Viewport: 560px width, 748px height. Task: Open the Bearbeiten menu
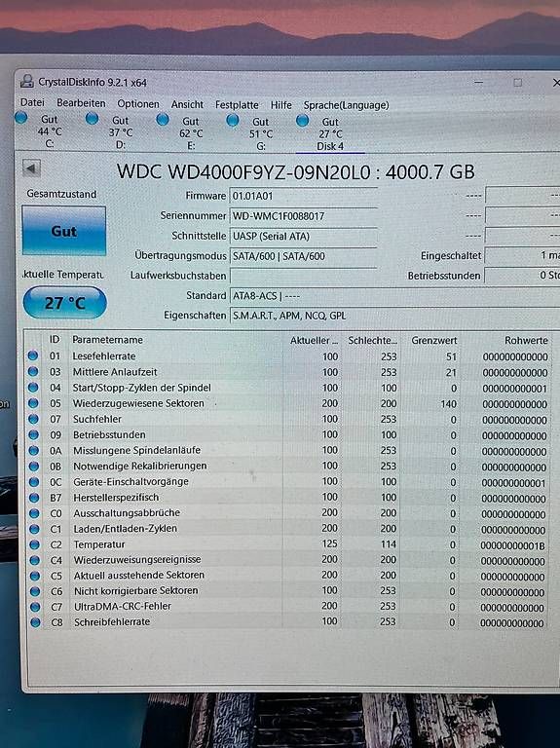pos(81,103)
